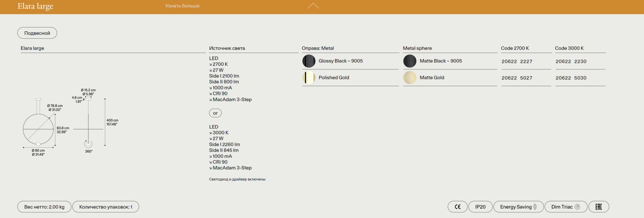644x218 pixels.
Task: Click the Glossy Black 9005 swatch
Action: [x=309, y=61]
